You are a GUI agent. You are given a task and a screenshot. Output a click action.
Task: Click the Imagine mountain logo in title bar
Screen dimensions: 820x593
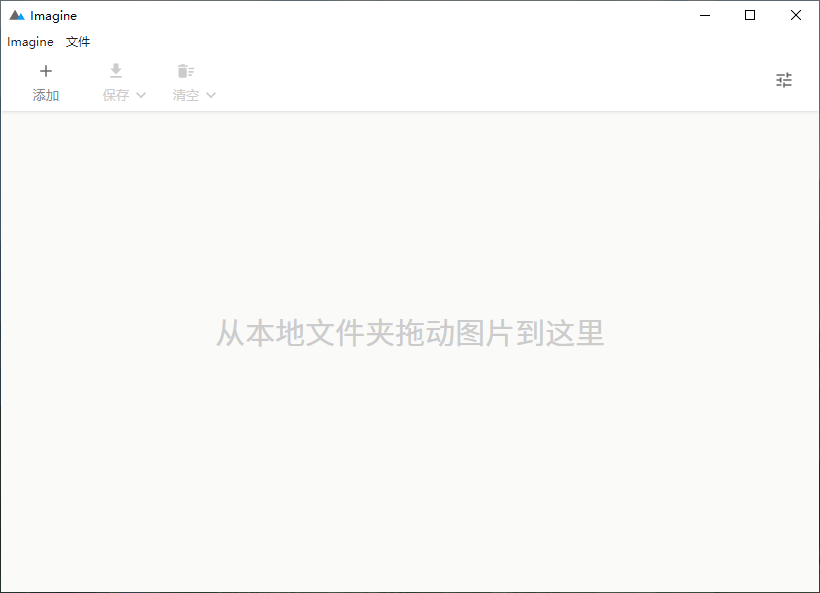(x=16, y=16)
